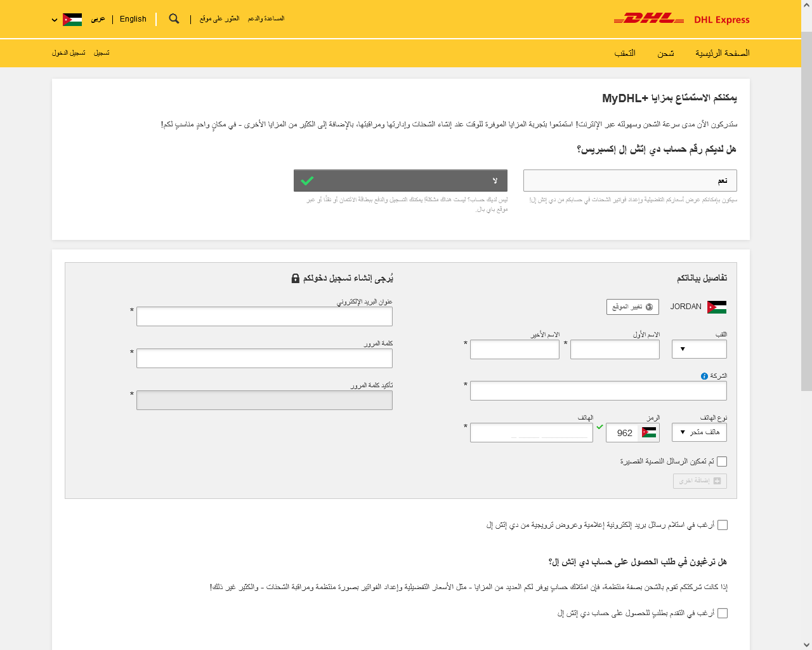Screen dimensions: 812x650
Task: Tick the promotional emails newsletter checkbox
Action: tap(723, 525)
